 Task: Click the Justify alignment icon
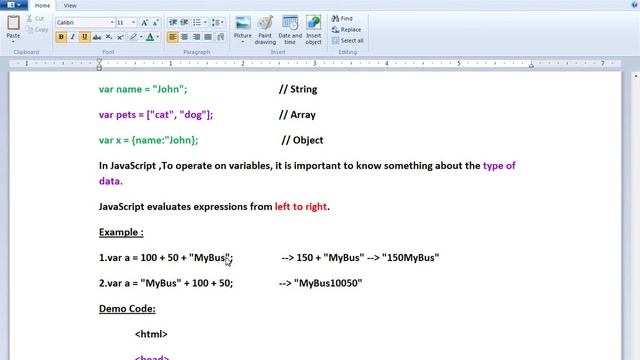click(x=208, y=37)
